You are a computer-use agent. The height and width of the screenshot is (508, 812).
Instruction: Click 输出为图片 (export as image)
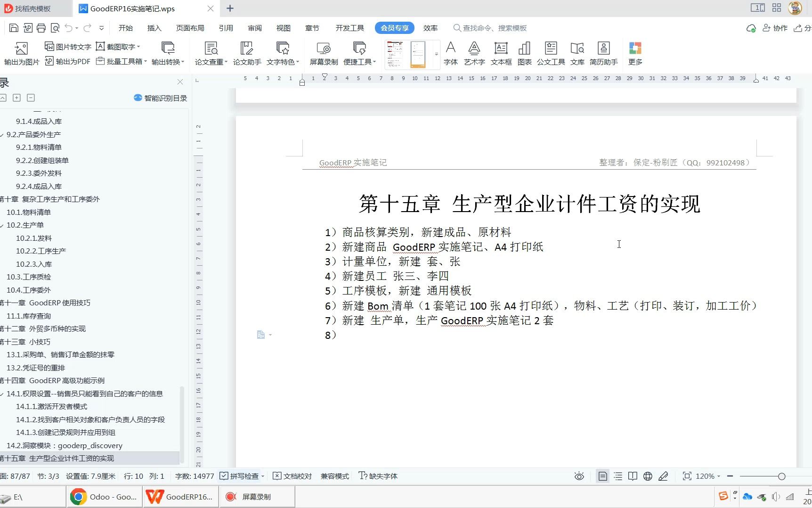coord(21,54)
